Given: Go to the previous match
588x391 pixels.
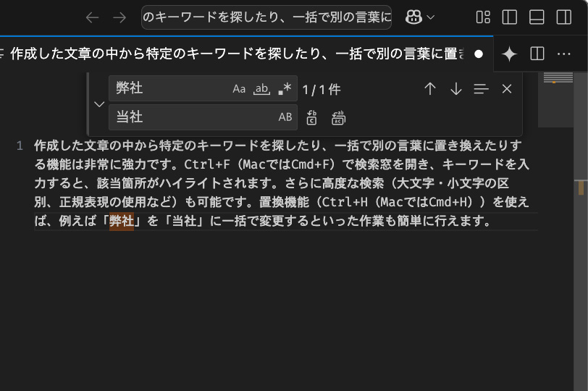Looking at the screenshot, I should point(430,89).
